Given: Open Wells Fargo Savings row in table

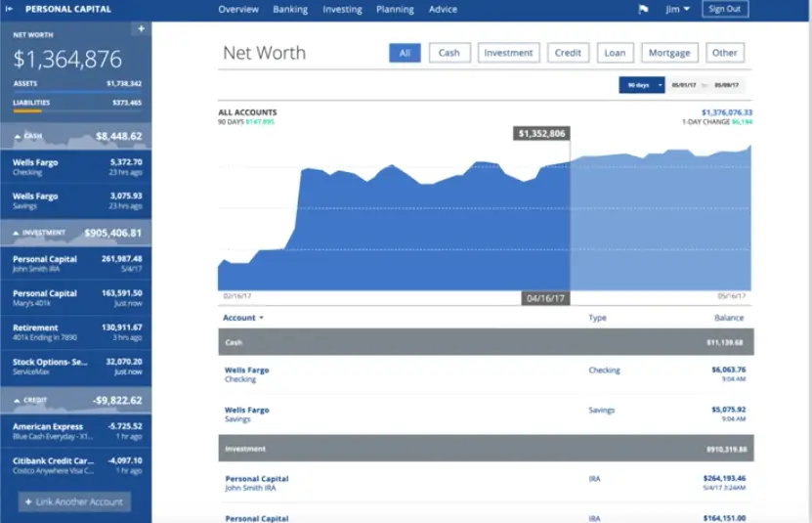Looking at the screenshot, I should pos(246,414).
